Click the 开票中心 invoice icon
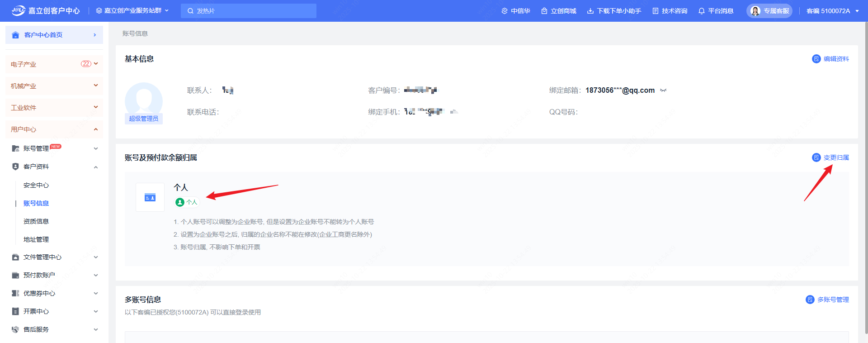The image size is (868, 343). coord(15,311)
